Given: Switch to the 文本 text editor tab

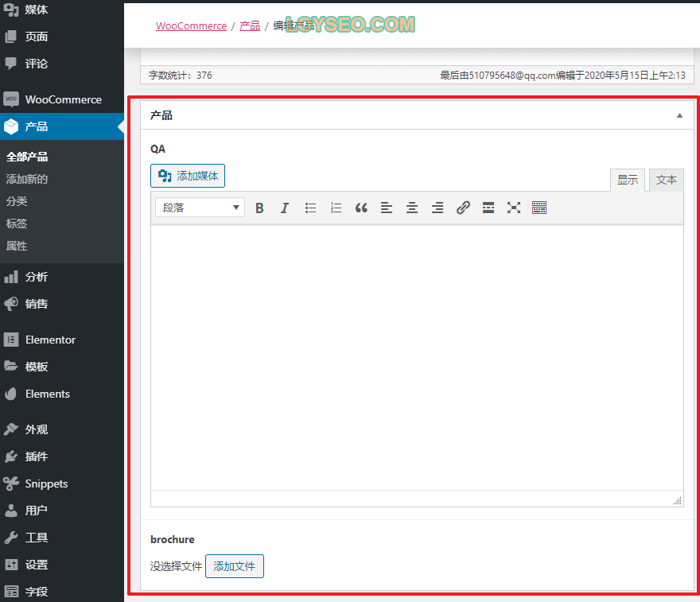Looking at the screenshot, I should 666,180.
